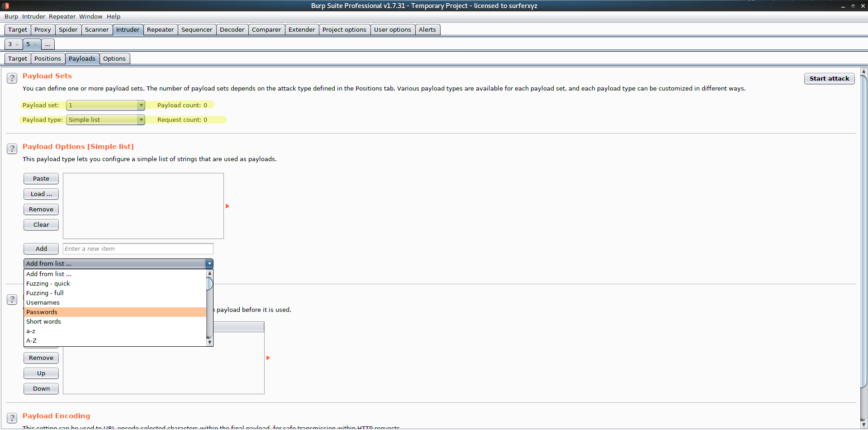Select Intruder attack tab 5

coord(28,44)
